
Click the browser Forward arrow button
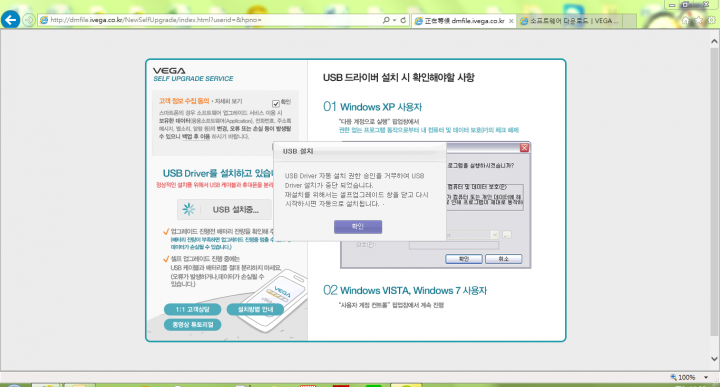click(29, 20)
